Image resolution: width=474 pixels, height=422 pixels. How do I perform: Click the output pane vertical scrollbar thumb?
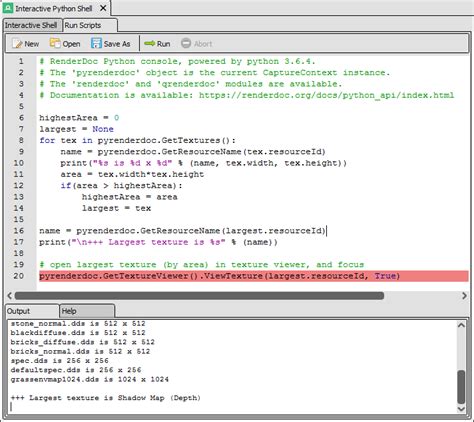pos(461,387)
